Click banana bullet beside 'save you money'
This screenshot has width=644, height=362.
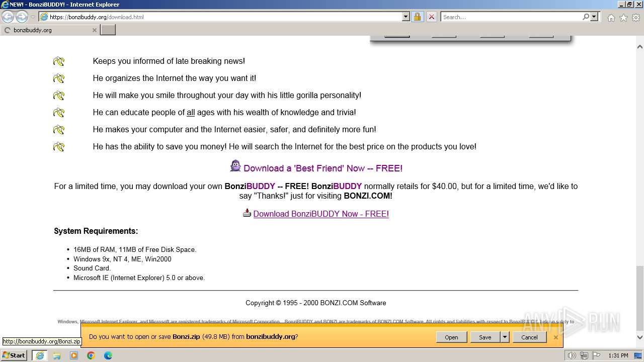click(59, 147)
